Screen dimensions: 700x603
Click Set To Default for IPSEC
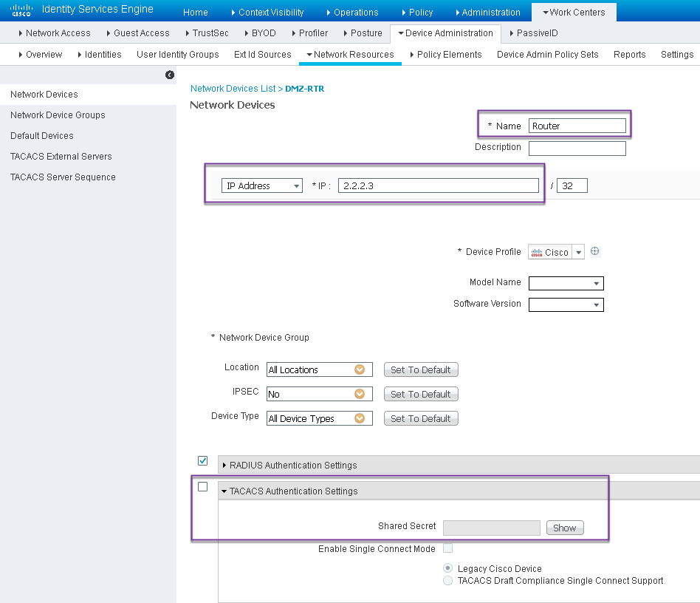coord(421,394)
